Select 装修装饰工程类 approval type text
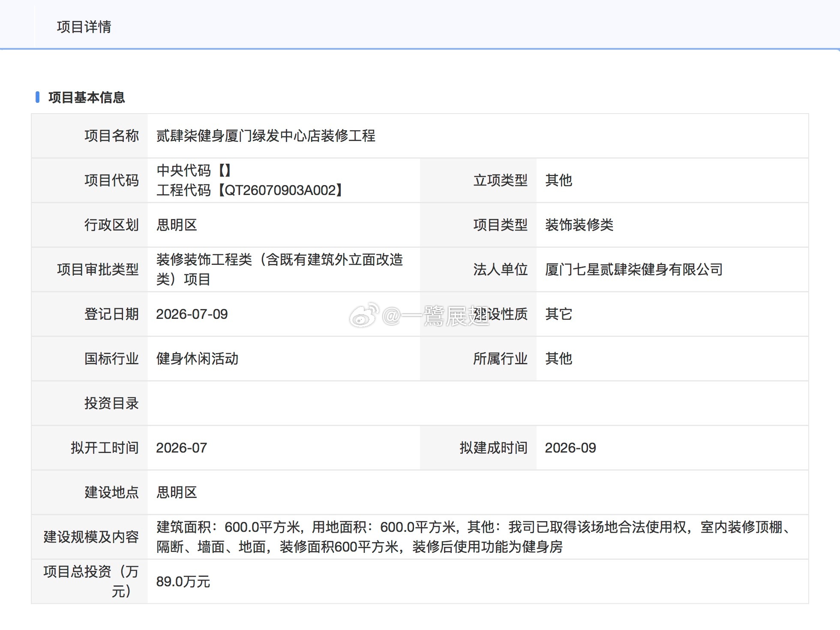 [x=279, y=270]
